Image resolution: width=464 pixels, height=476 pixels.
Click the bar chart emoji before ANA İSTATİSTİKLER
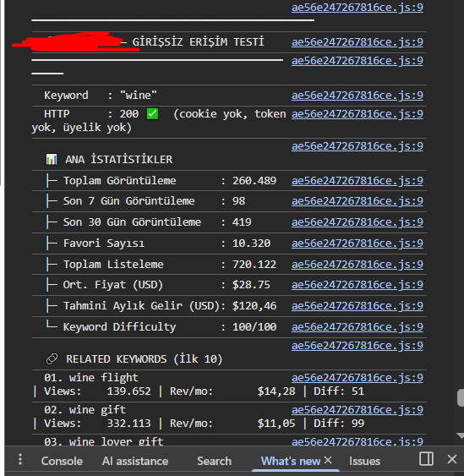[x=52, y=160]
